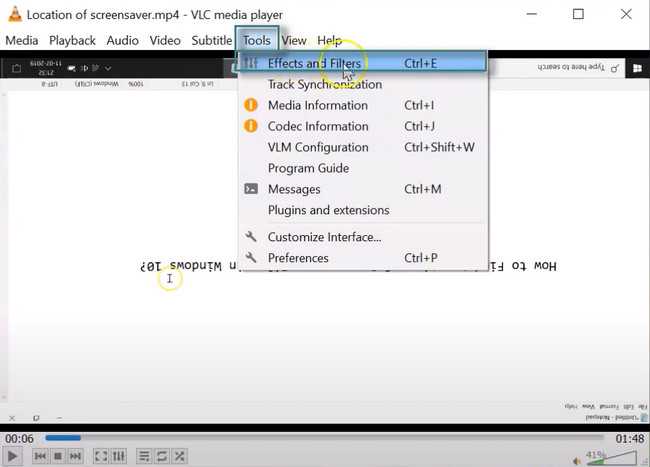Stop playback
Viewport: 650px width, 467px height.
(58, 456)
